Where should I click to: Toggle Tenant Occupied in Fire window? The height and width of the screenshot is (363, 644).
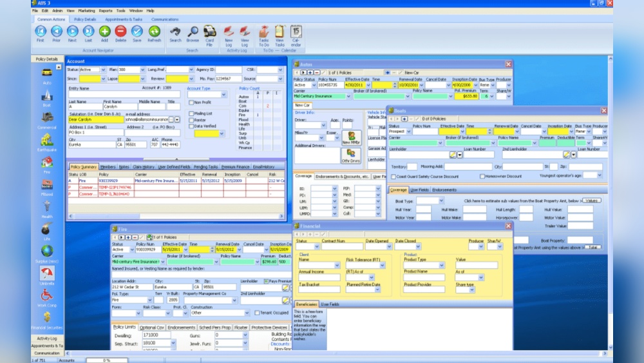click(x=257, y=313)
